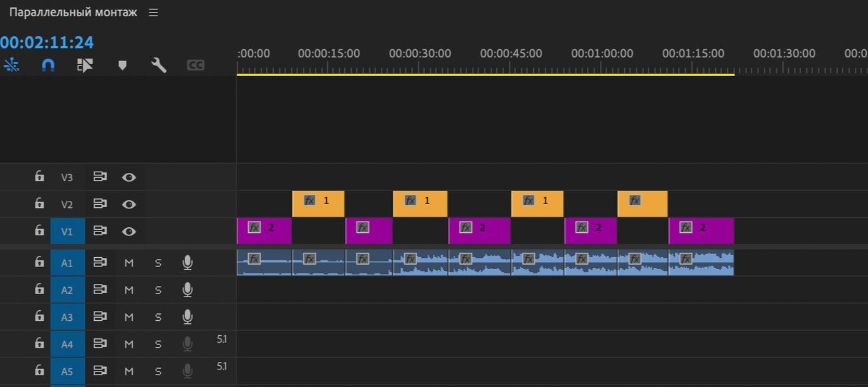This screenshot has height=387, width=868.
Task: Select last purple clip on V1
Action: point(701,231)
